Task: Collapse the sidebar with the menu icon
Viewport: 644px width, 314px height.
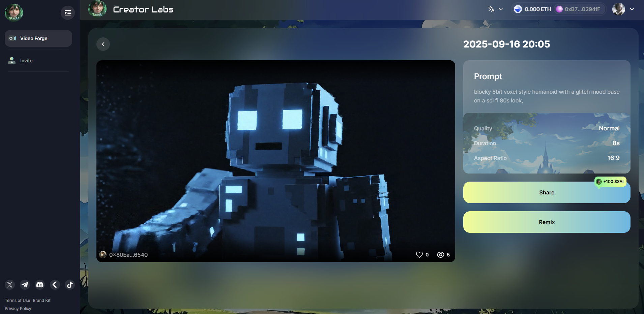Action: point(67,13)
